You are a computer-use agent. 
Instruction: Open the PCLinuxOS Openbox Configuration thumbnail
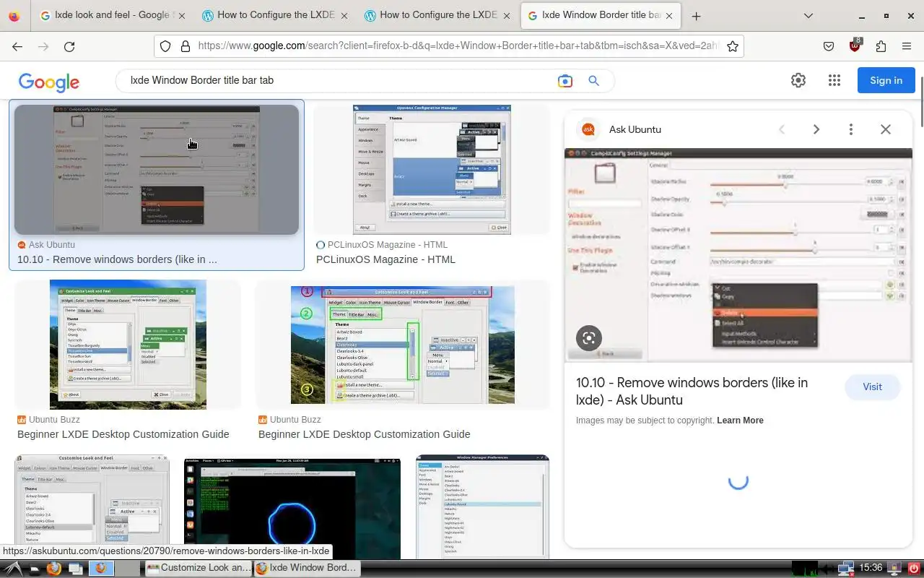(432, 170)
